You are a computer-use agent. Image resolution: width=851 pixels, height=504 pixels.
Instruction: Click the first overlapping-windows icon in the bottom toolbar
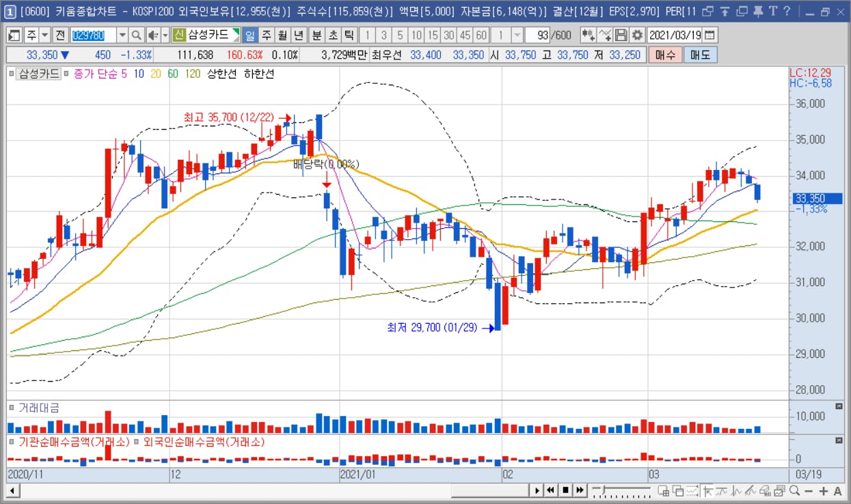[x=663, y=490]
